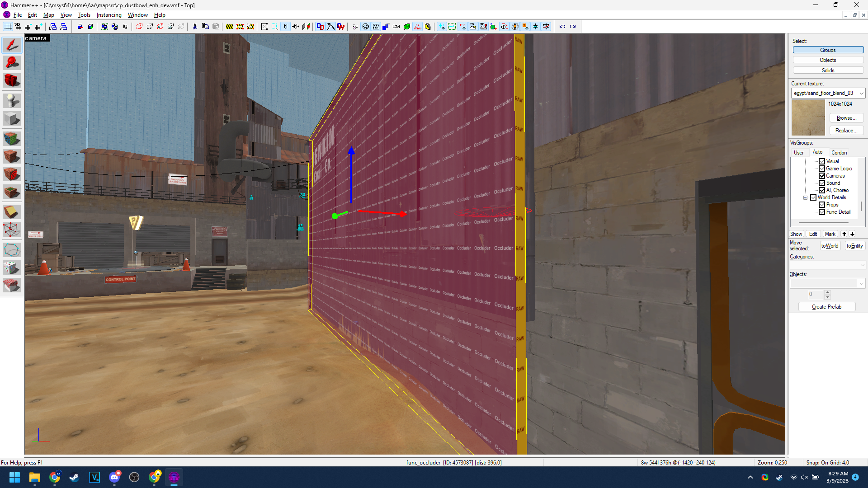The image size is (868, 488).
Task: Open the Texture Application tool
Action: tap(12, 138)
